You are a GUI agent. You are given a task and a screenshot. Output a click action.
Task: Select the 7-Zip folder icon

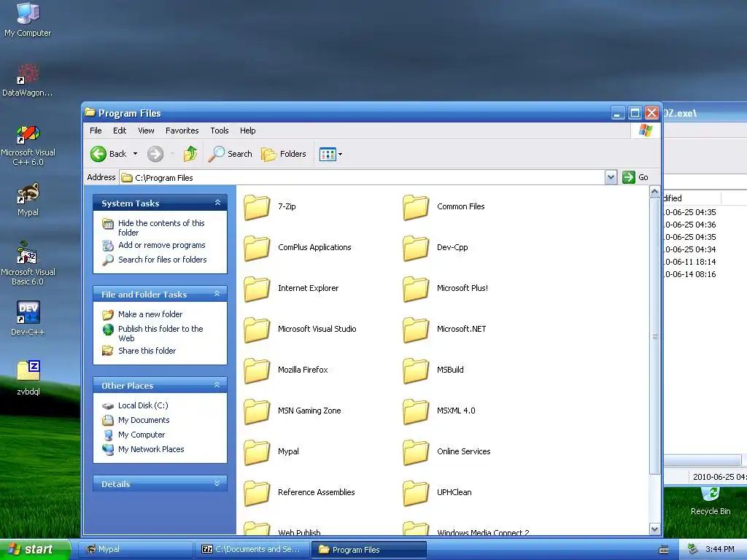click(257, 207)
